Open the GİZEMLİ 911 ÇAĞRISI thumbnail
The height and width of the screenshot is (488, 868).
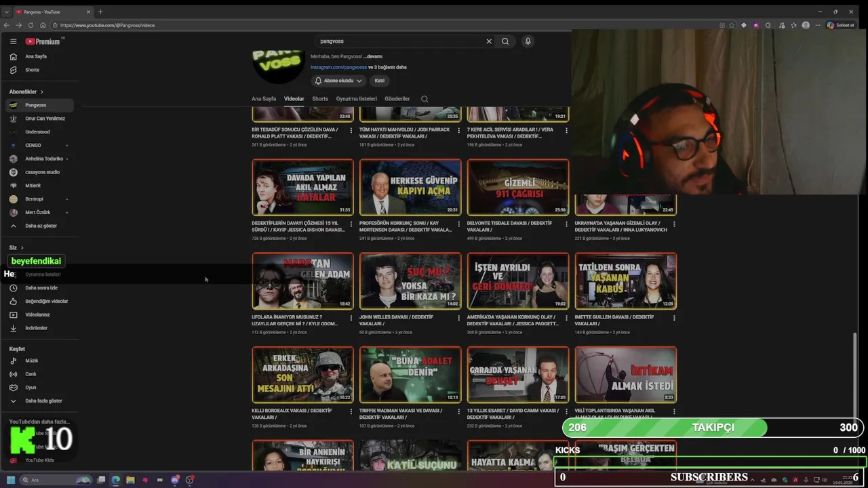pyautogui.click(x=518, y=187)
